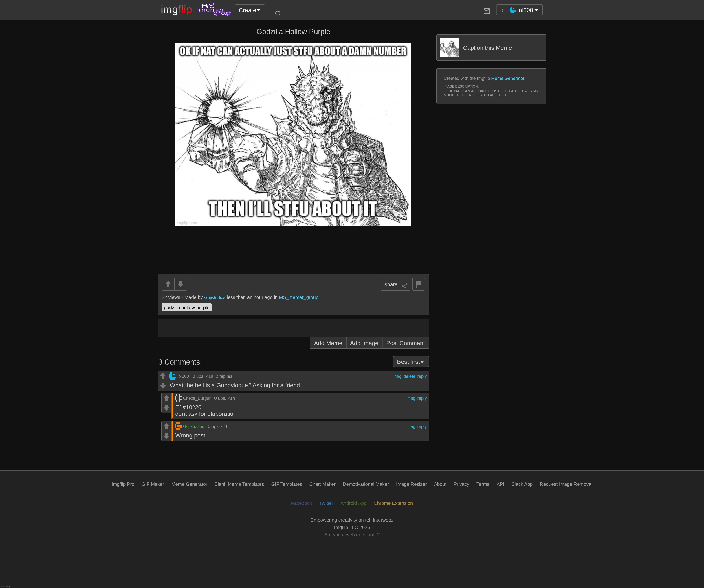Reply to Gojistudios' Wrong post comment
Screen dimensions: 704x588
coord(422,426)
